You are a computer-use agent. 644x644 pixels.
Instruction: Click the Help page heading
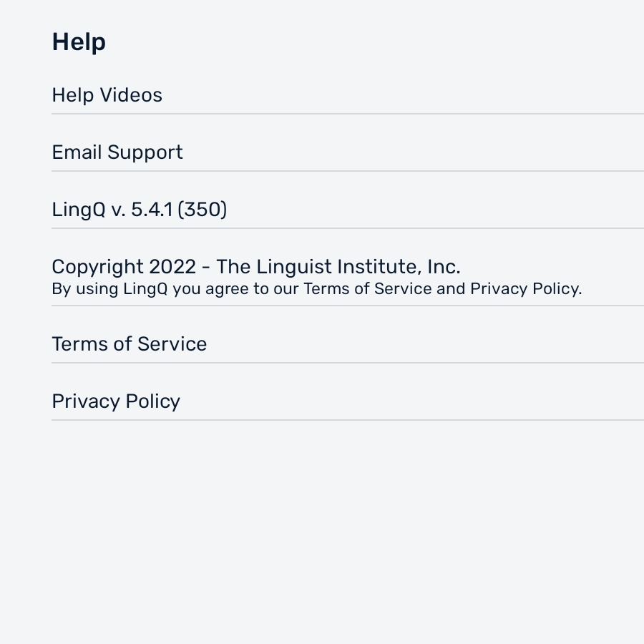79,42
